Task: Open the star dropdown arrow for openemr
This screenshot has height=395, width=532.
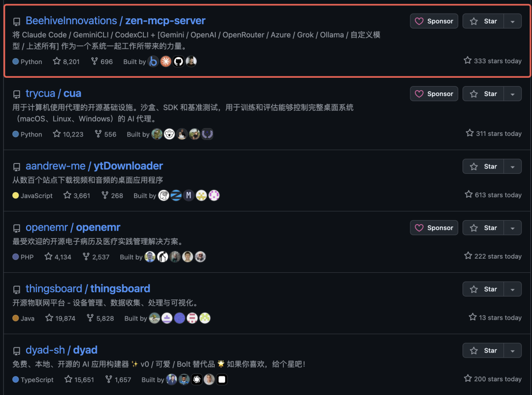Action: [513, 228]
